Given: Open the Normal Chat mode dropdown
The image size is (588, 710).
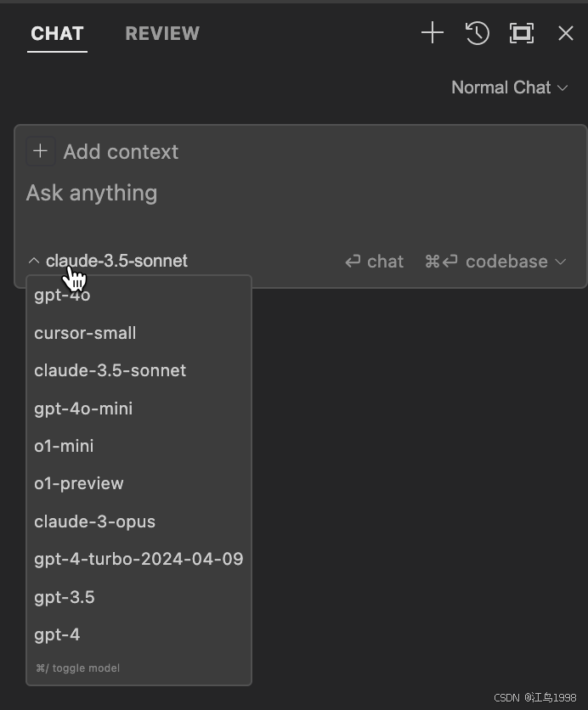Looking at the screenshot, I should [x=510, y=87].
